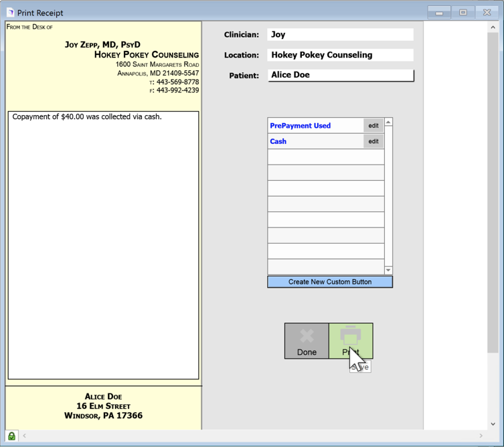Viewport: 504px width, 447px height.
Task: Click the document icon in title bar
Action: [x=10, y=12]
